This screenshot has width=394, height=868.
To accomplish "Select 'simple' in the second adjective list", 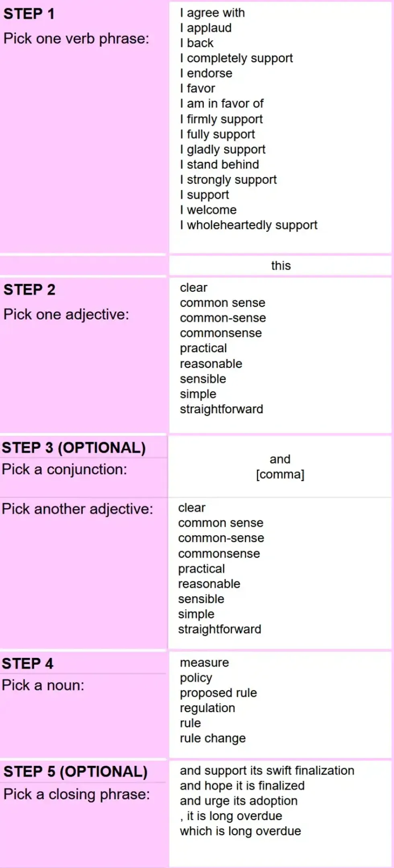I will (x=196, y=614).
